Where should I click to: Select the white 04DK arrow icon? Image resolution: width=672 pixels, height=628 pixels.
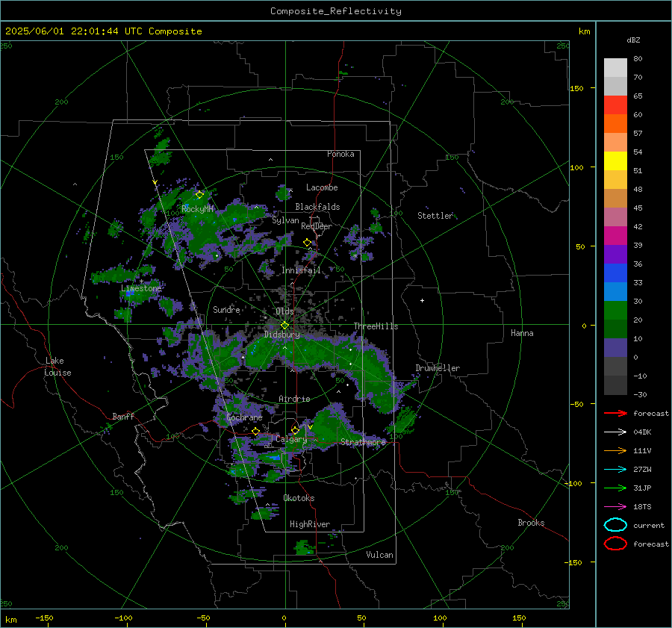(615, 432)
